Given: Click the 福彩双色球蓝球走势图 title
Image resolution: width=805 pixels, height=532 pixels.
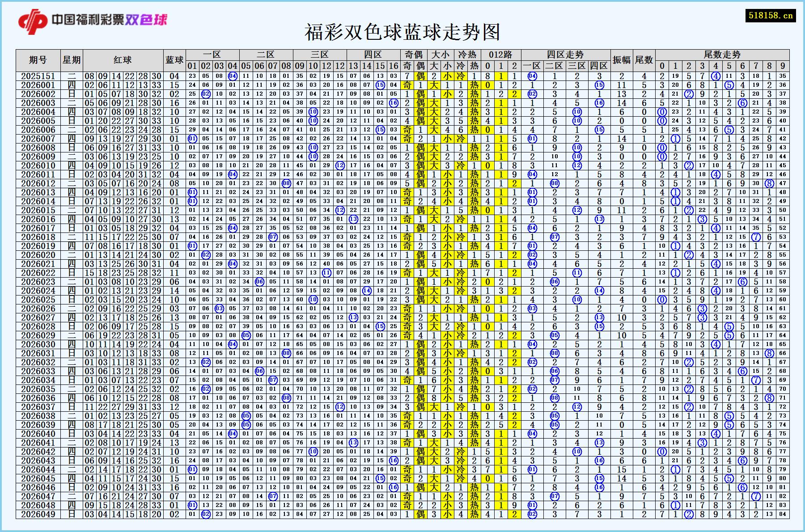Looking at the screenshot, I should [x=402, y=32].
